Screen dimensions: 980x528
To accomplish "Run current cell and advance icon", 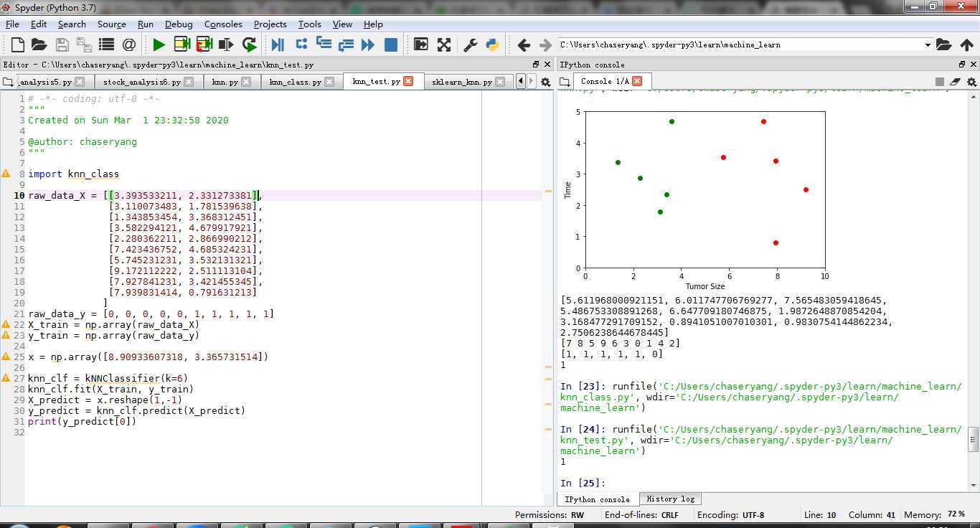I will (204, 44).
